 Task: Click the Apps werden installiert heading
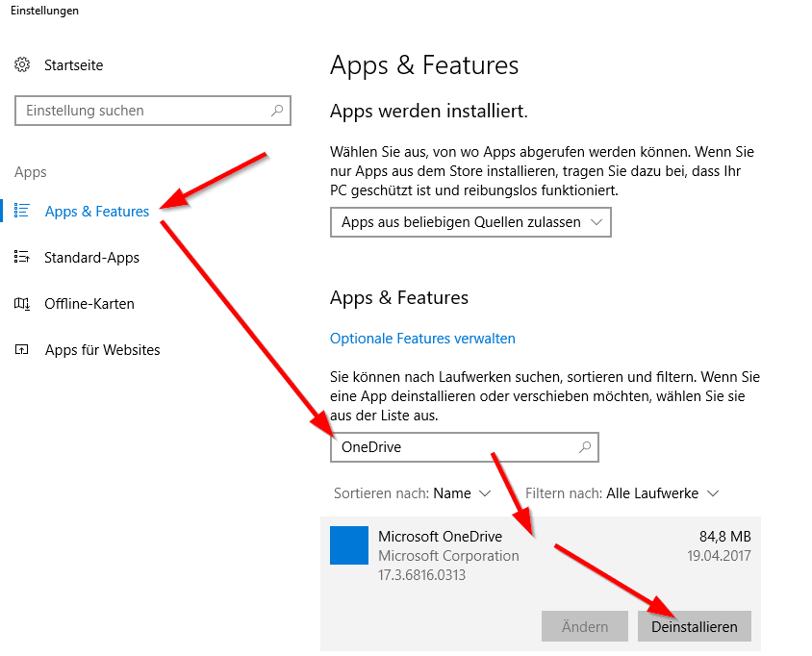click(x=429, y=112)
